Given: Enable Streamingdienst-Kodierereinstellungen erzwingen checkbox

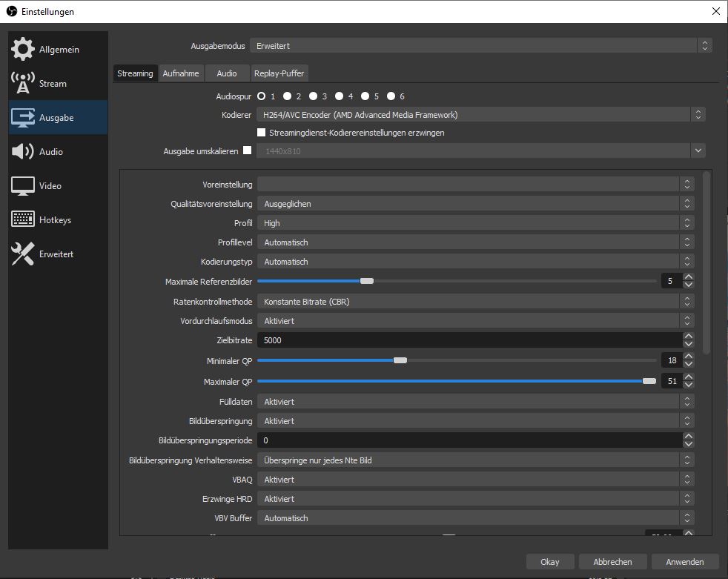Looking at the screenshot, I should [261, 133].
